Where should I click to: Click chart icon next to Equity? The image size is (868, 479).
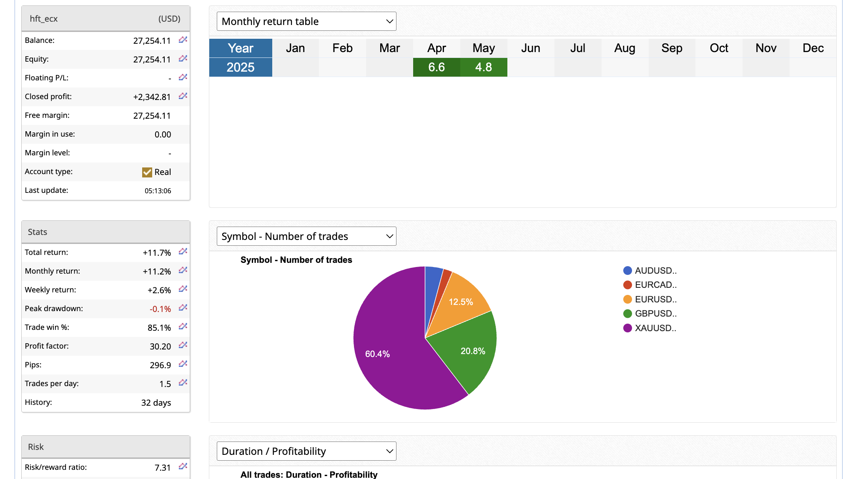(x=183, y=59)
